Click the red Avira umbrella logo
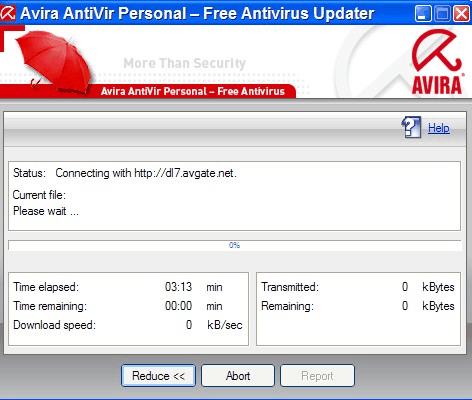This screenshot has height=400, width=472. tap(437, 61)
